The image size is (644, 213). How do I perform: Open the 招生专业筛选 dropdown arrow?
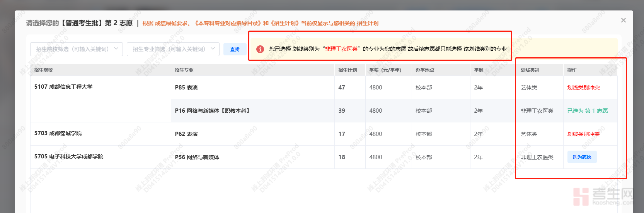pos(213,49)
